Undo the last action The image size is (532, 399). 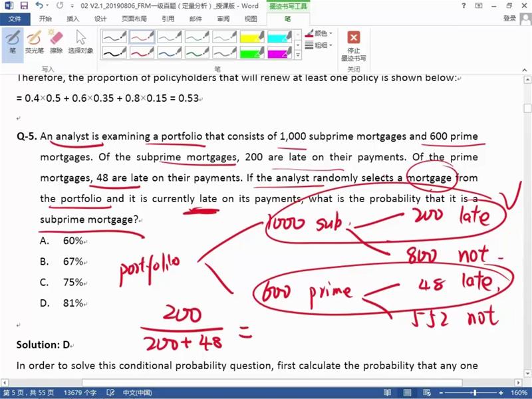pyautogui.click(x=39, y=6)
